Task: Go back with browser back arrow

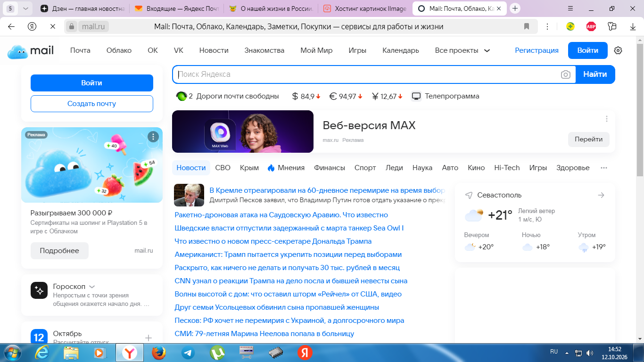Action: click(11, 26)
